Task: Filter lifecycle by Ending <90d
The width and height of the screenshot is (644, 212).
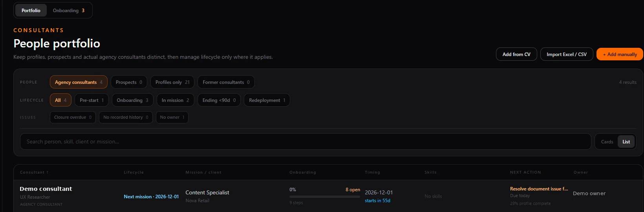Action: tap(219, 100)
